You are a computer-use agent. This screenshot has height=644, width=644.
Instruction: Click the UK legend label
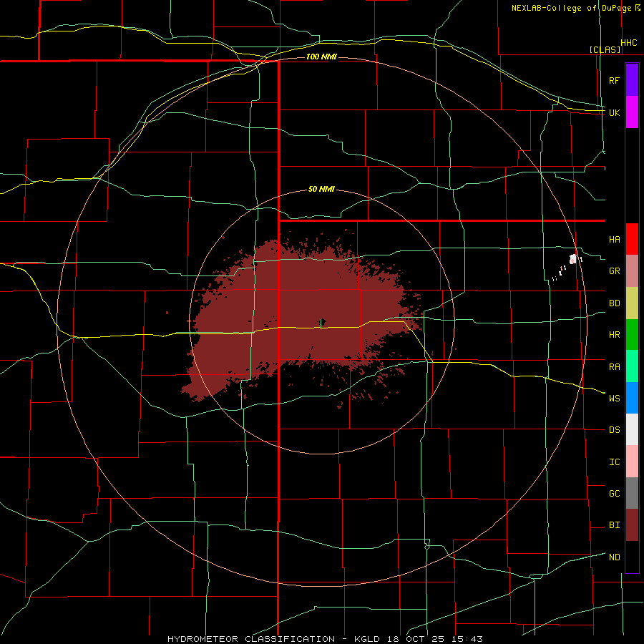614,112
